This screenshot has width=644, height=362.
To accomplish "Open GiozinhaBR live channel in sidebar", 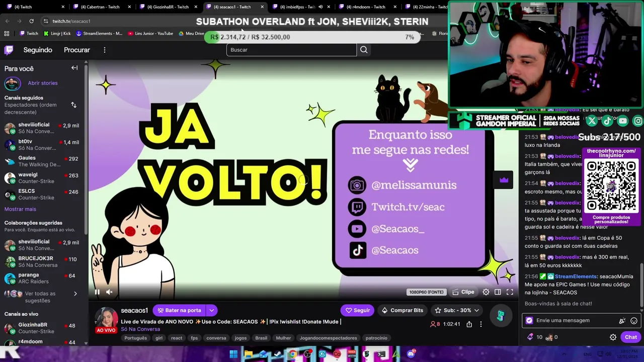I will (x=42, y=328).
